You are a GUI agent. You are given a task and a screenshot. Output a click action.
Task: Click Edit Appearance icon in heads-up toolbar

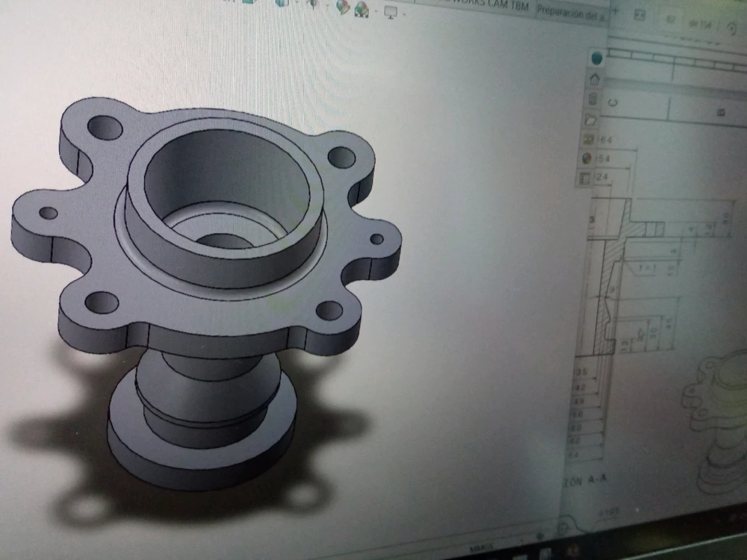[x=343, y=7]
